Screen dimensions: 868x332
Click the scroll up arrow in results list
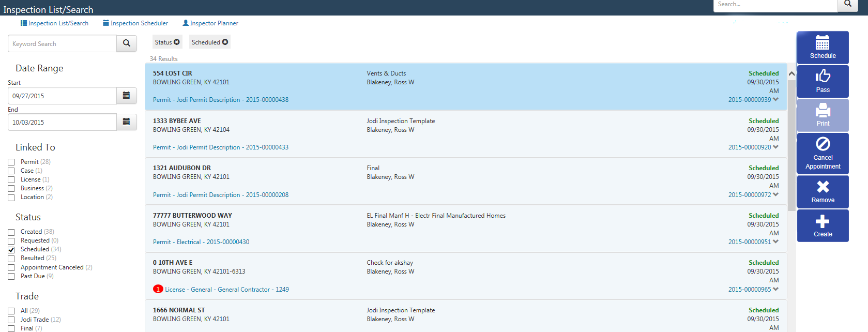(x=791, y=74)
